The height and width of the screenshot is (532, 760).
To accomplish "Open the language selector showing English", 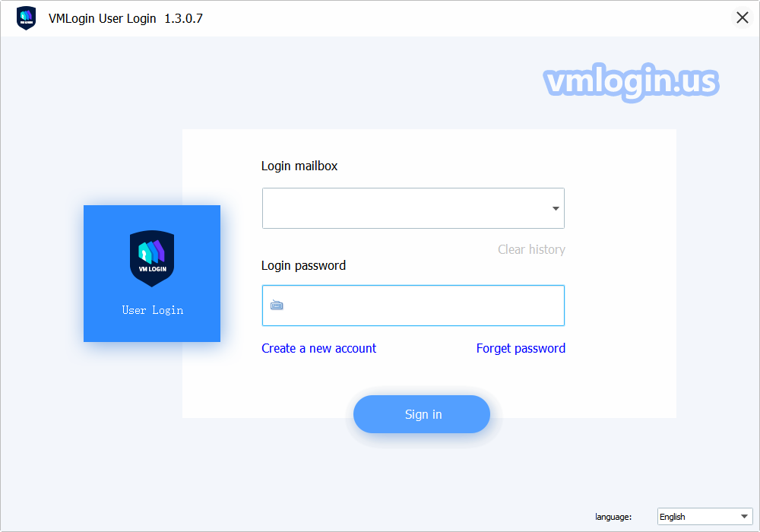I will [705, 517].
